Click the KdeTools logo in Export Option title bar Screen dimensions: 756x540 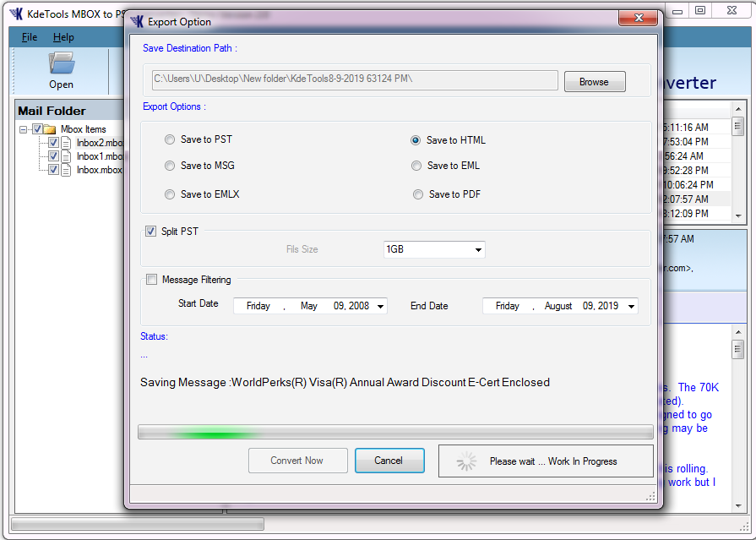click(x=137, y=22)
